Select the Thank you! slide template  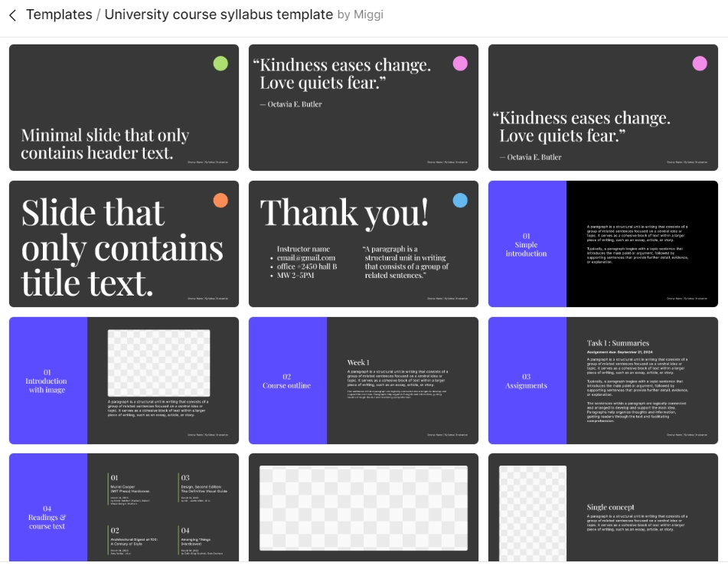point(364,244)
